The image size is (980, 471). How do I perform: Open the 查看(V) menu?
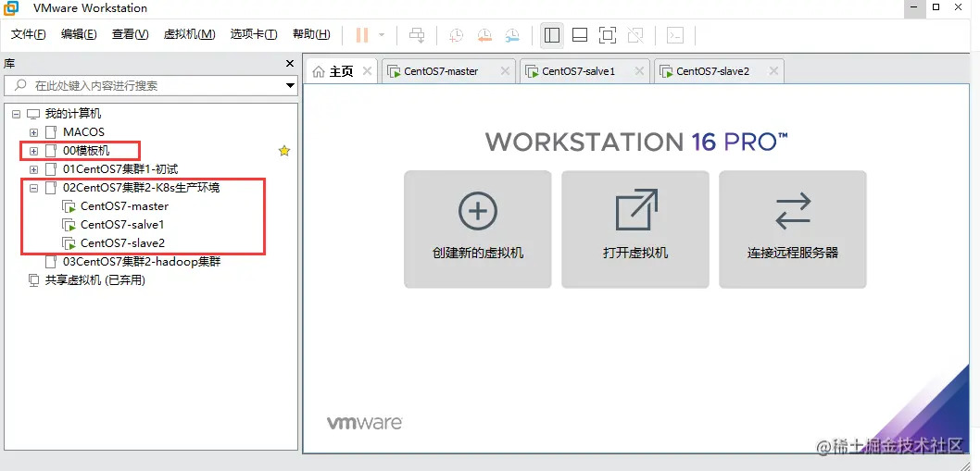130,34
